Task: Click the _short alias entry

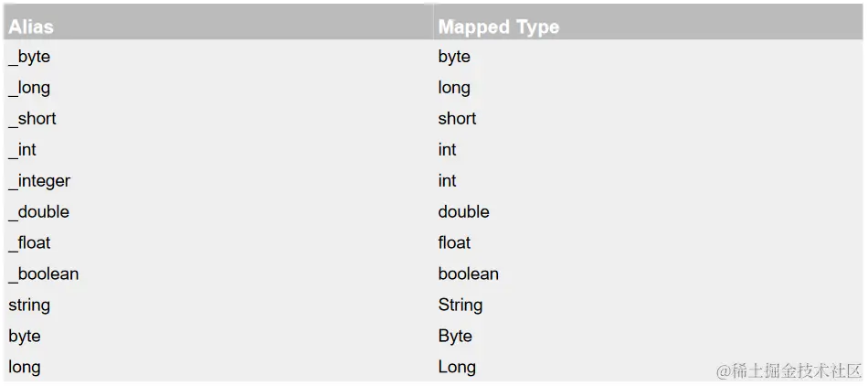Action: pyautogui.click(x=33, y=119)
